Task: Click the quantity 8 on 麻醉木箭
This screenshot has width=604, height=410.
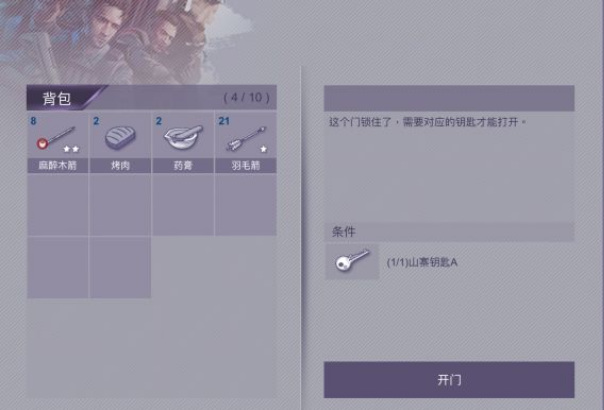Action: pyautogui.click(x=33, y=121)
